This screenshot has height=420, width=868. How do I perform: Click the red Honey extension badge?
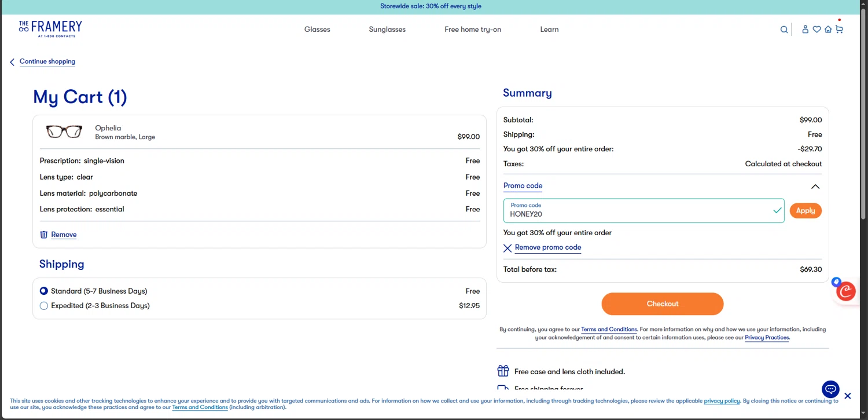[846, 291]
